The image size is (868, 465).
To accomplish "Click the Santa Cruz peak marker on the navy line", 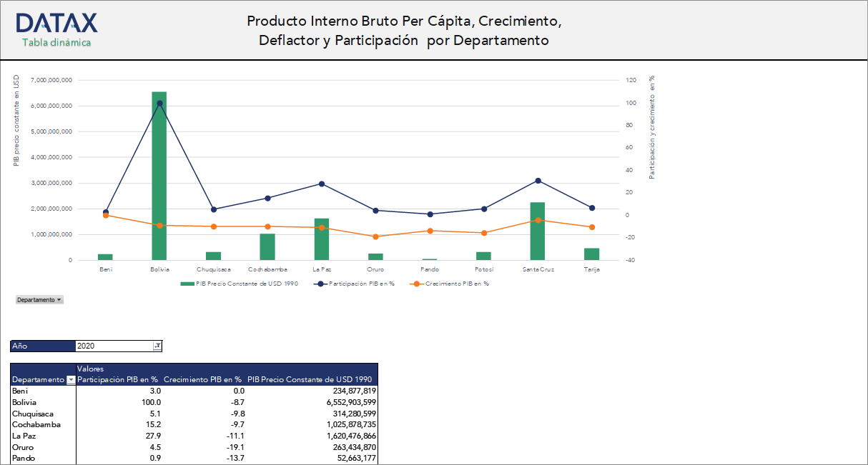I will click(537, 181).
